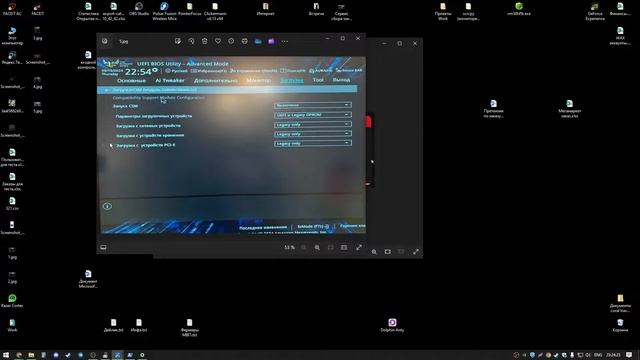Open dropdown for Загрузка с сетевых устройств
This screenshot has width=640, height=360.
[313, 124]
